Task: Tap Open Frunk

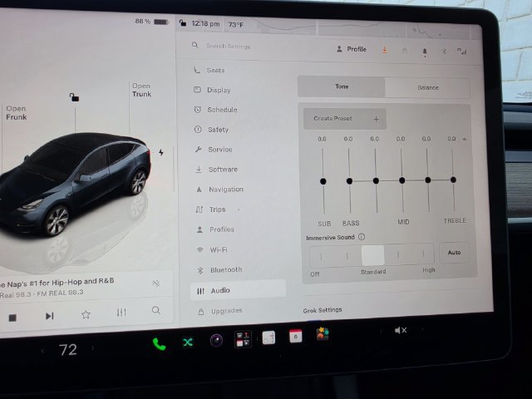Action: point(17,113)
